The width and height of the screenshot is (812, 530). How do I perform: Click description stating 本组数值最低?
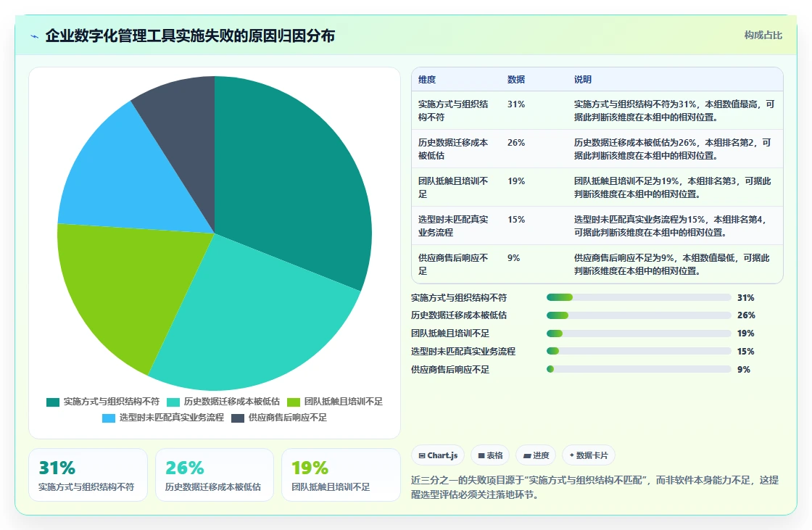pyautogui.click(x=671, y=264)
